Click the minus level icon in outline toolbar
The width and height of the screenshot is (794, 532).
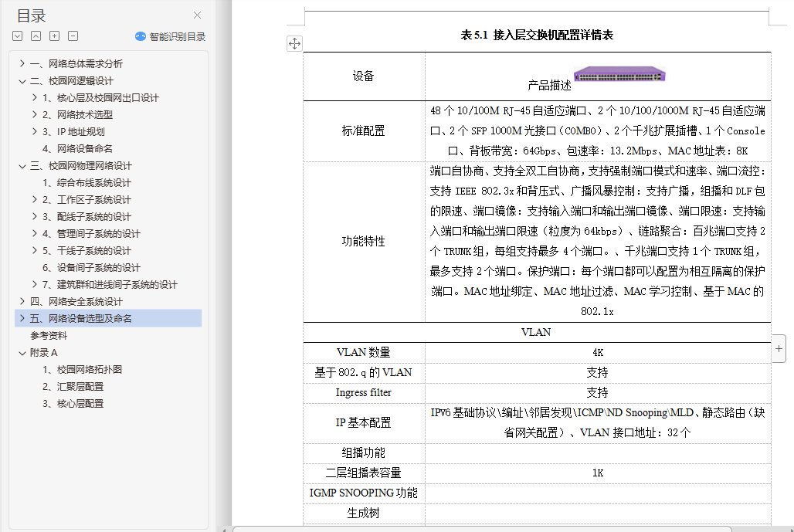(x=73, y=36)
